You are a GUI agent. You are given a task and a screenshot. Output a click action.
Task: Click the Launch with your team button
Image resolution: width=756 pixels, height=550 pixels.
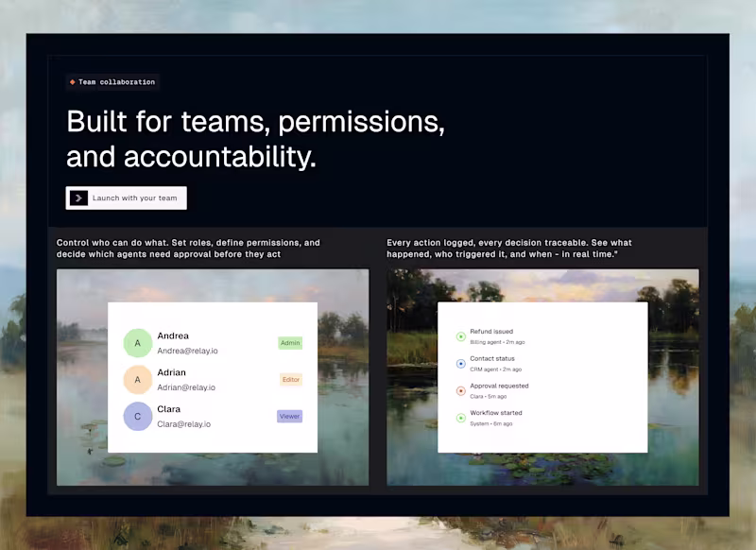click(127, 198)
